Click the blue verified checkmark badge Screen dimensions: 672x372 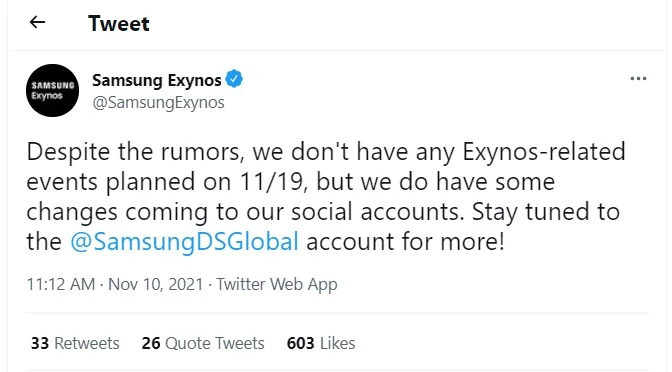coord(234,79)
